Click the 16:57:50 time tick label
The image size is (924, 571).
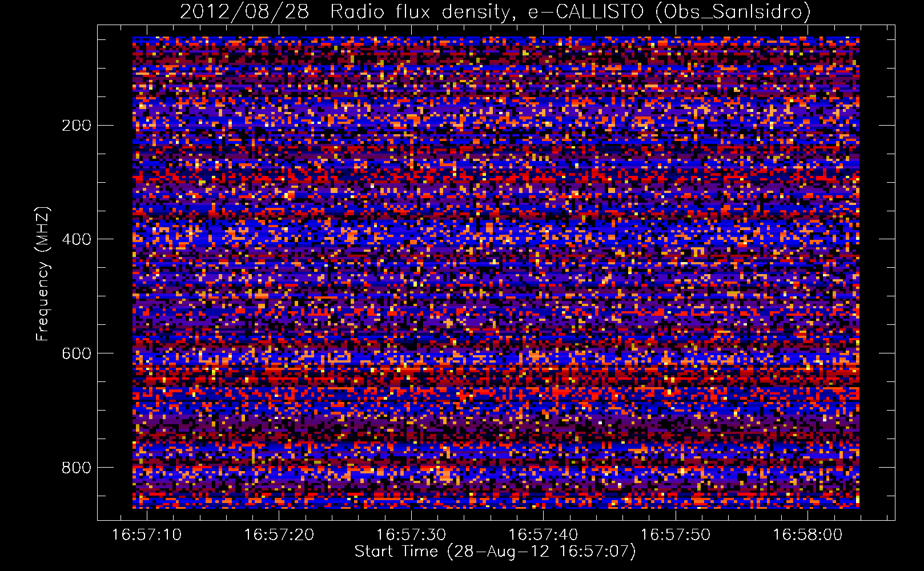676,534
